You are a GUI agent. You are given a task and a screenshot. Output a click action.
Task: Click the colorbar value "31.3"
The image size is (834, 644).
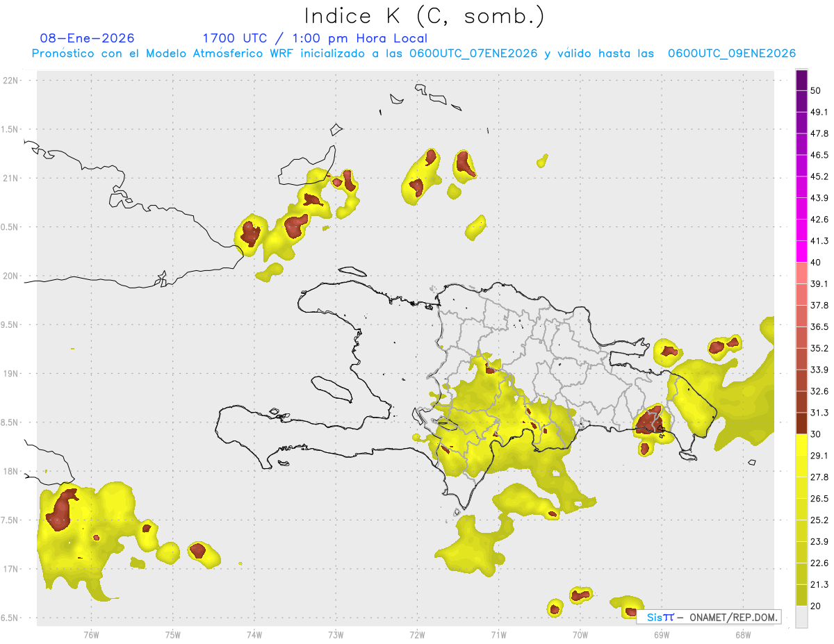tap(819, 413)
